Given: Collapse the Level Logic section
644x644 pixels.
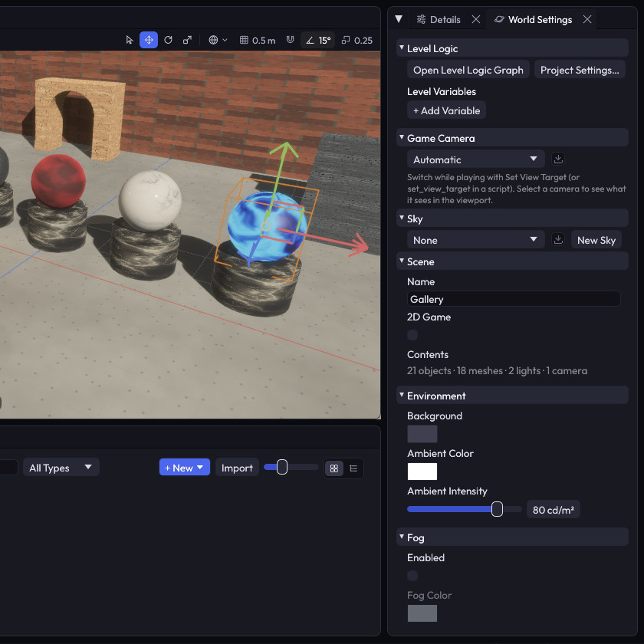Looking at the screenshot, I should pos(512,48).
